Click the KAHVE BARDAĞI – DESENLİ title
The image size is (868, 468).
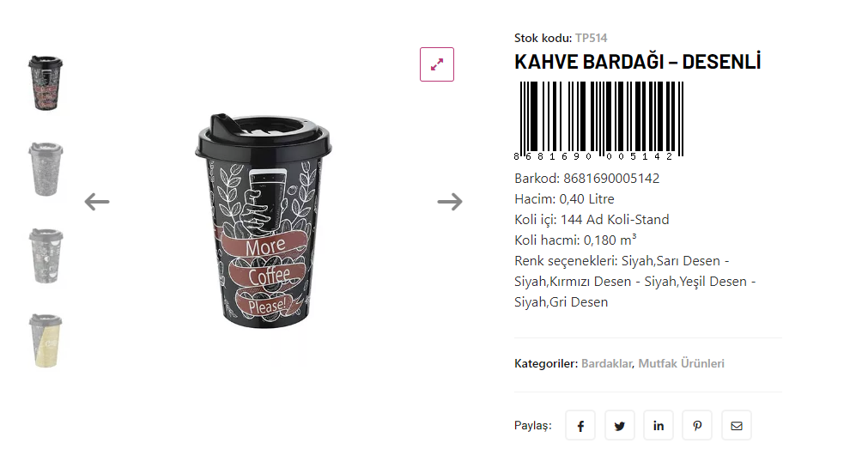tap(638, 62)
